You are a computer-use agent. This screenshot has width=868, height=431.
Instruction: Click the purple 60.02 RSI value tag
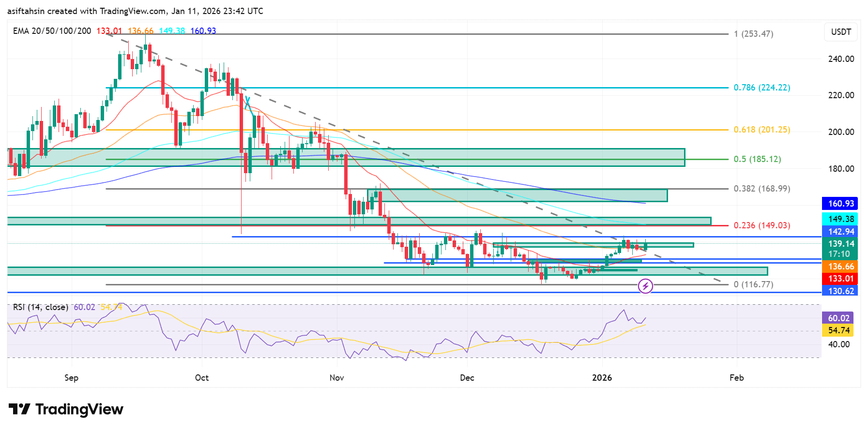[x=838, y=318]
